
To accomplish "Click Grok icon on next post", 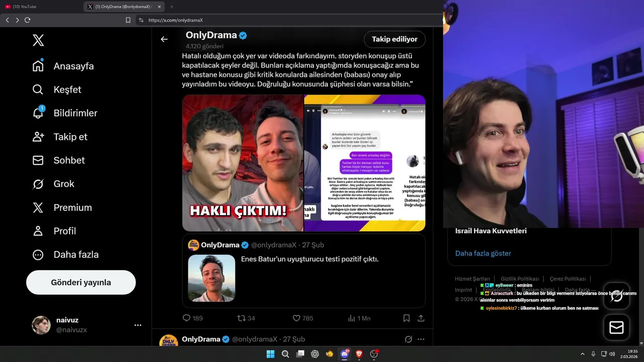I will point(409,339).
